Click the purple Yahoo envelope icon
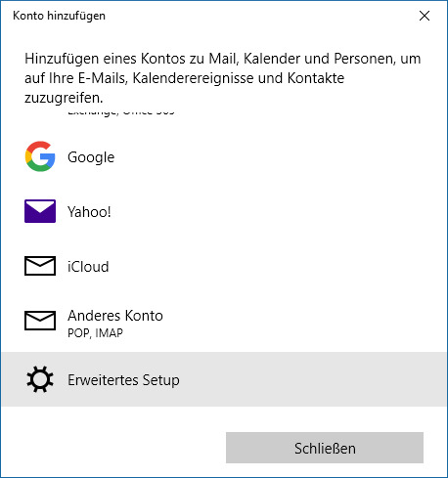Screen dimensions: 448x478 (40, 211)
